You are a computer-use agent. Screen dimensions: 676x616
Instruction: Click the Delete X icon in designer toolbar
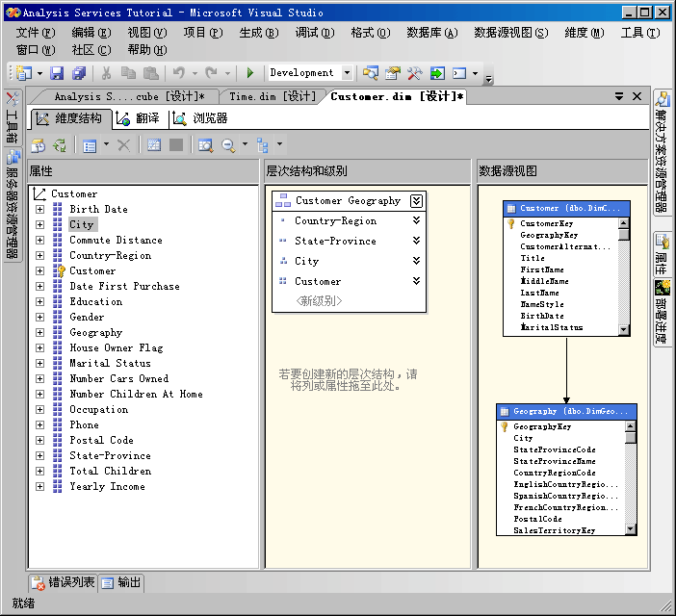pyautogui.click(x=123, y=145)
